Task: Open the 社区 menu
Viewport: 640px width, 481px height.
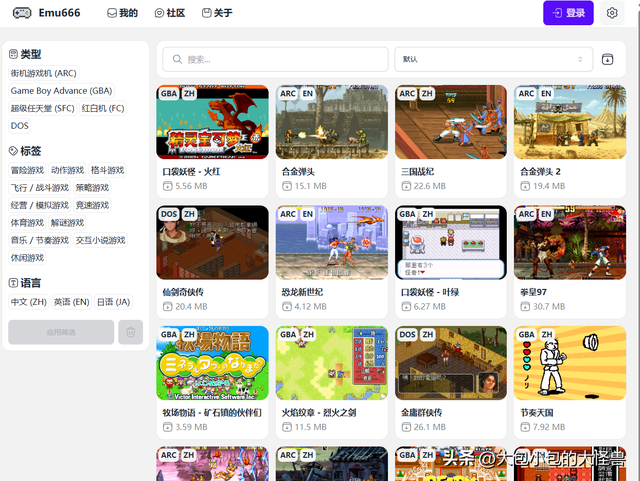Action: (170, 13)
